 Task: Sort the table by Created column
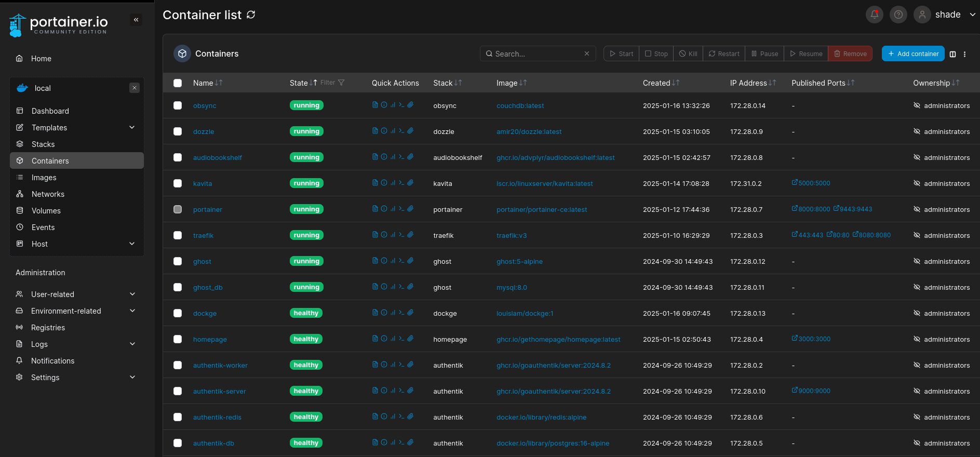[661, 83]
